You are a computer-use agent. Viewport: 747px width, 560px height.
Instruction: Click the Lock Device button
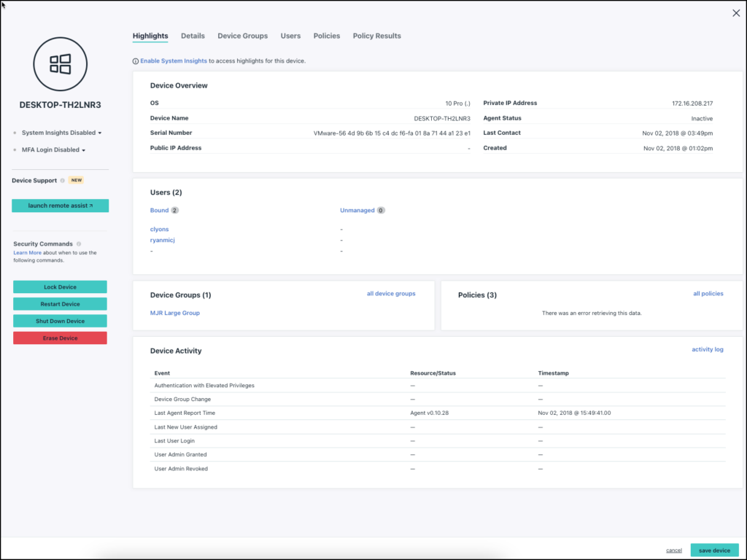[60, 287]
